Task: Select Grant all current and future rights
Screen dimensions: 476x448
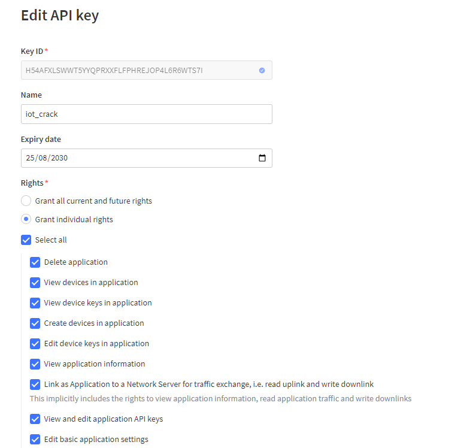Action: pyautogui.click(x=26, y=201)
